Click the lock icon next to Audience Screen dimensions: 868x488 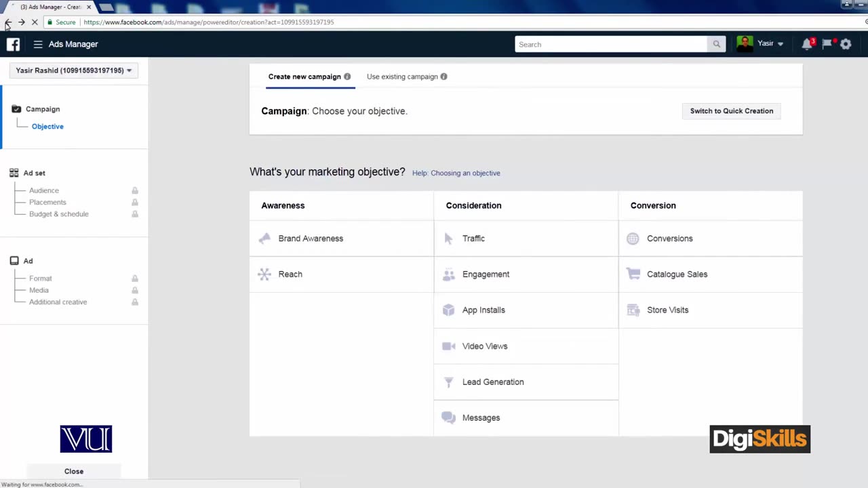(135, 190)
